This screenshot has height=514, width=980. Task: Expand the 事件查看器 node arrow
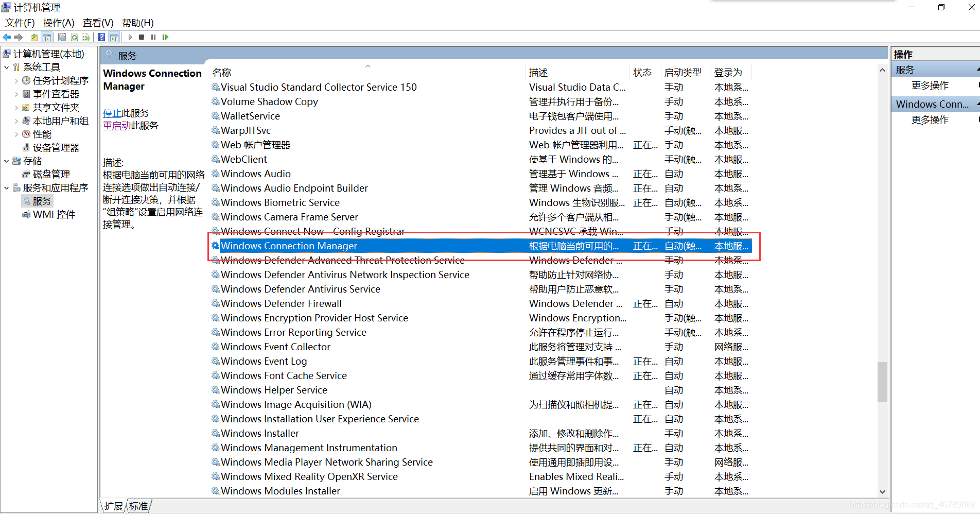(x=16, y=94)
